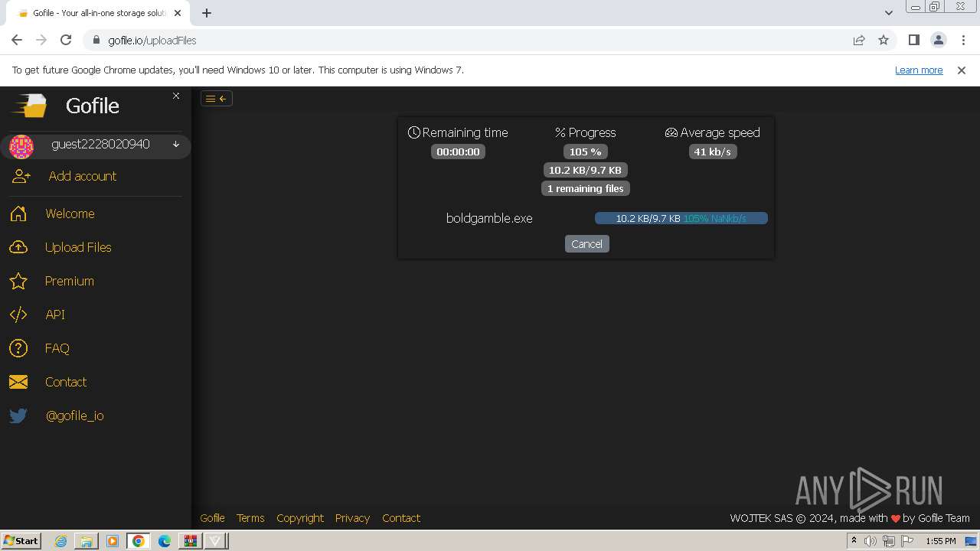
Task: Click Learn more about Chrome updates
Action: (919, 70)
